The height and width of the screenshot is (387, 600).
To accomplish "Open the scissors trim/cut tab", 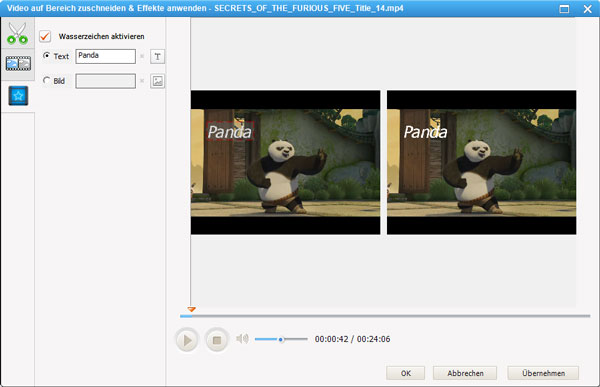I will (17, 33).
